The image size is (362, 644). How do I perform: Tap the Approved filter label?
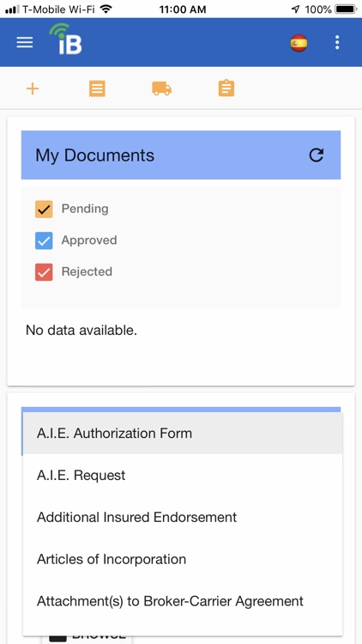89,240
